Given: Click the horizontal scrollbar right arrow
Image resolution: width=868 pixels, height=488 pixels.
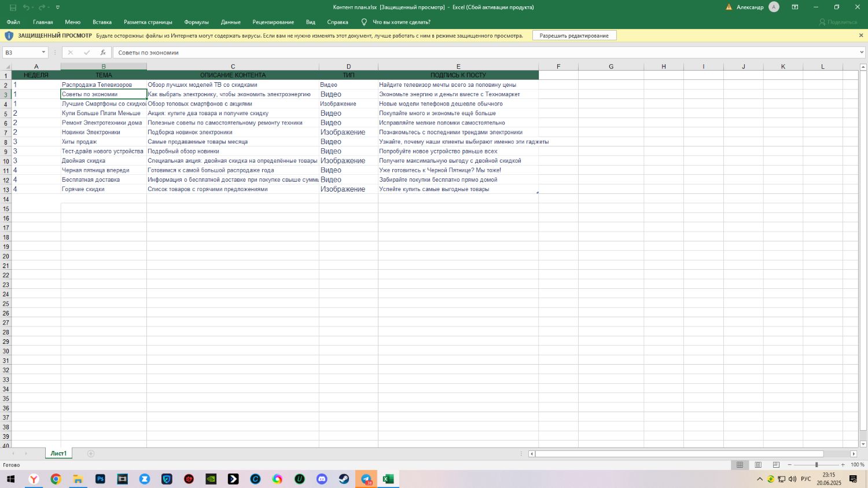Looking at the screenshot, I should (853, 454).
